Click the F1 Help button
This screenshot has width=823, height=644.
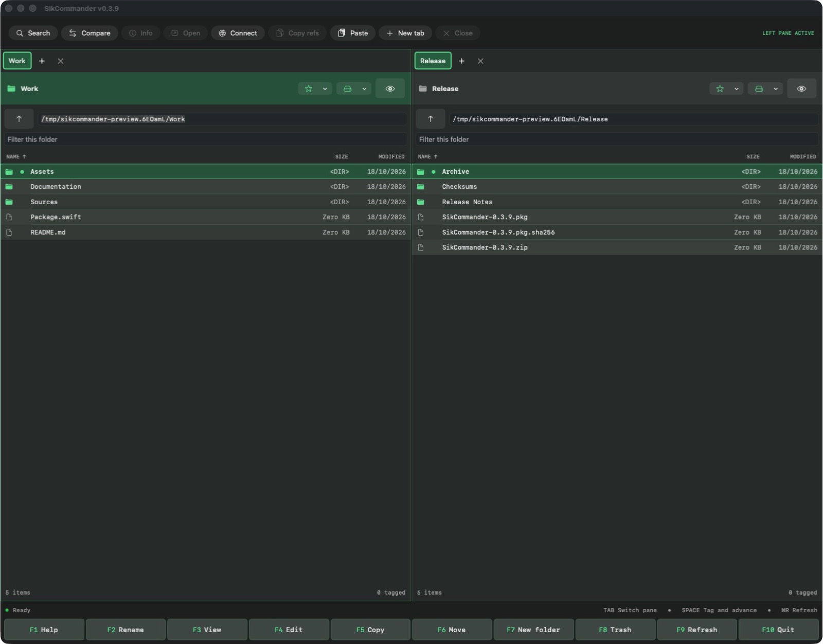click(x=44, y=630)
